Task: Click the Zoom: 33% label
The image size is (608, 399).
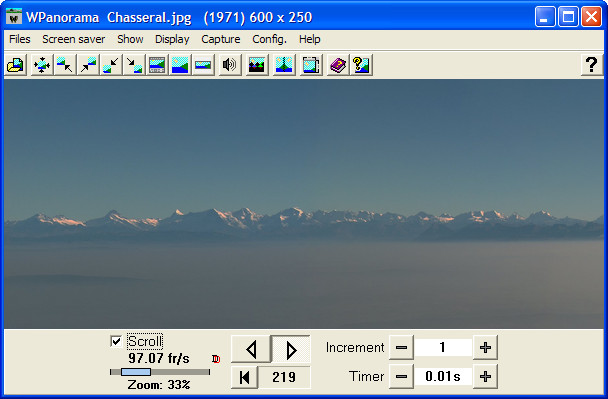Action: (x=159, y=385)
